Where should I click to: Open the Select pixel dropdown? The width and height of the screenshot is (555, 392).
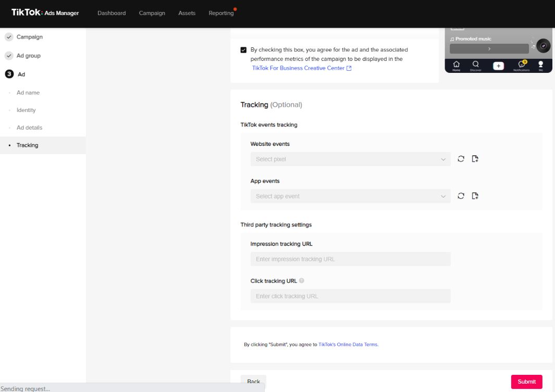pyautogui.click(x=350, y=159)
